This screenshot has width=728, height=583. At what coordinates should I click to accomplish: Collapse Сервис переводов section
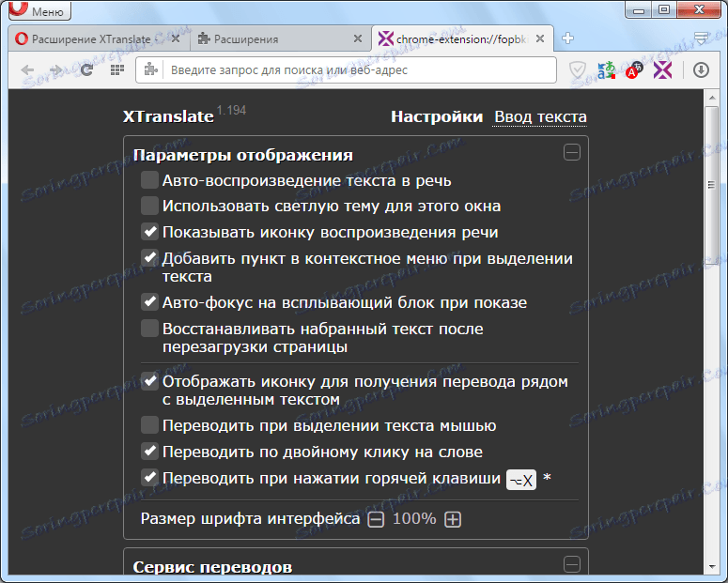pos(571,564)
